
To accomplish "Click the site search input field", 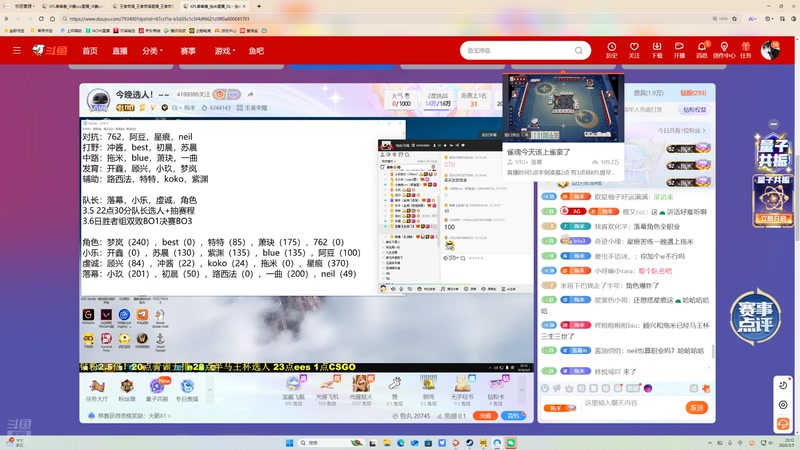I will click(x=518, y=51).
